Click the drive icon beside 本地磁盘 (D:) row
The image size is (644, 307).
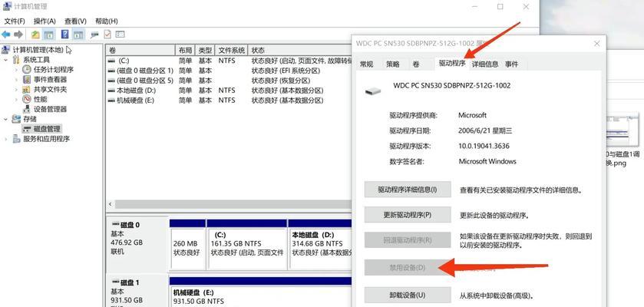[x=111, y=91]
